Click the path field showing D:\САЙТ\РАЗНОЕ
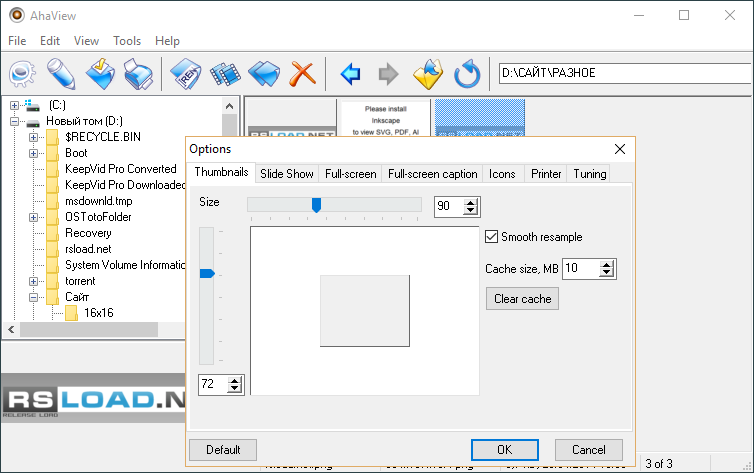This screenshot has height=473, width=754. pos(626,73)
